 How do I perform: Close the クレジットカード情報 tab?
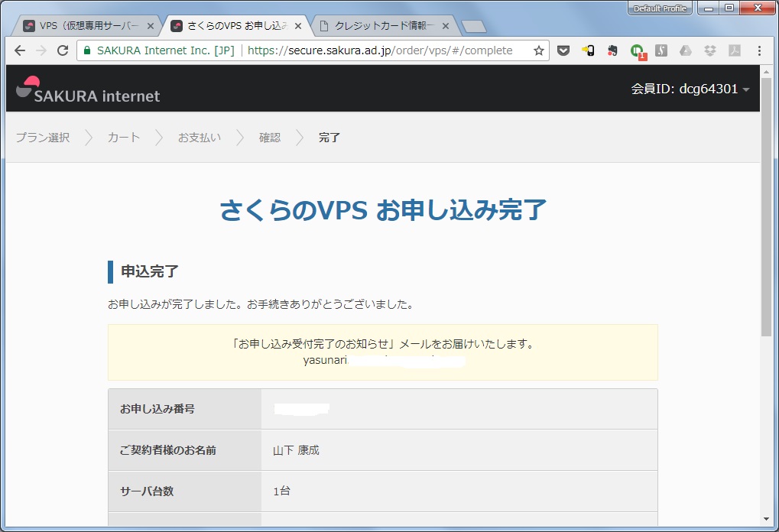(446, 26)
